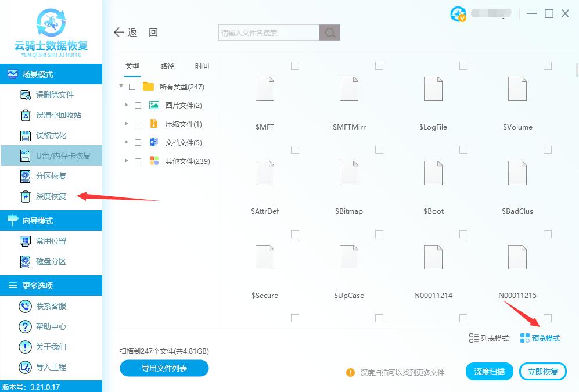Click the 深度扫描 button
579x392 pixels.
489,372
